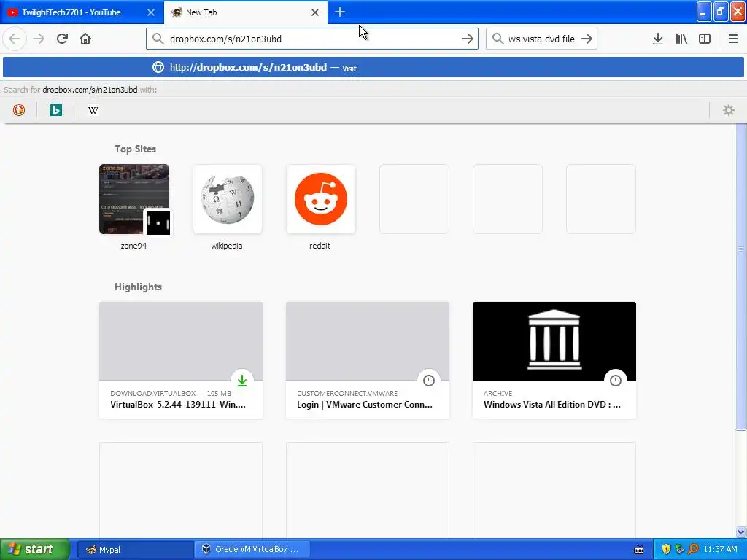Open VirtualBox-5.2.44 download highlight card
The height and width of the screenshot is (560, 747).
click(x=181, y=360)
